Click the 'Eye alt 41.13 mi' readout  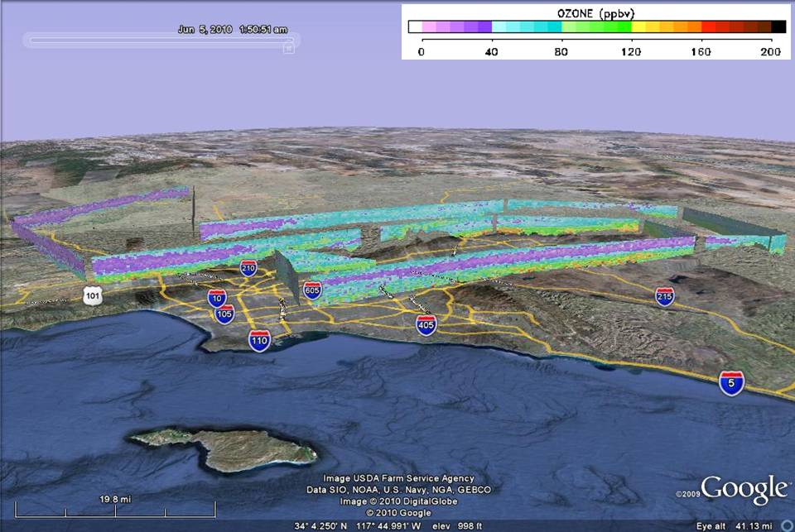(x=735, y=526)
